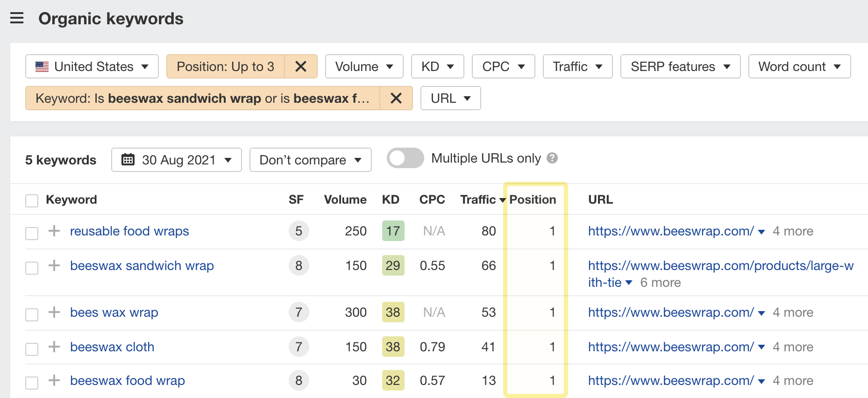Open the 'beeswax food wrap' keyword link
Image resolution: width=868 pixels, height=398 pixels.
coord(128,381)
